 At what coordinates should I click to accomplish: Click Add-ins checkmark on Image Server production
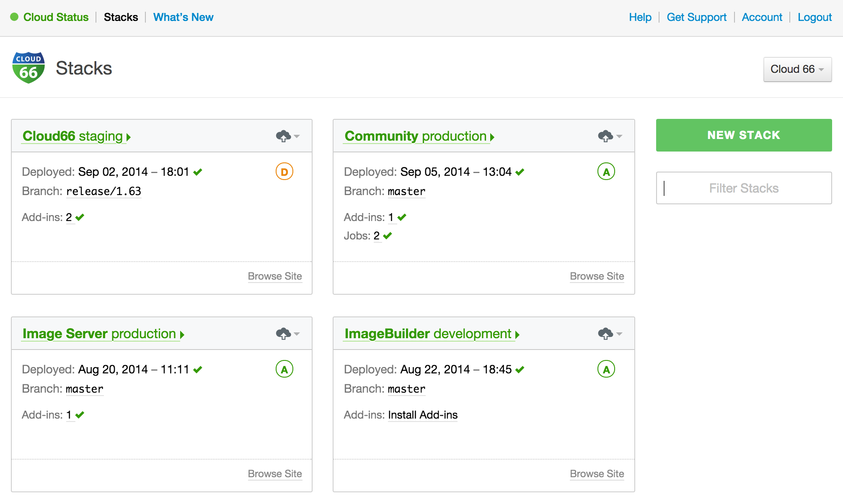click(80, 414)
